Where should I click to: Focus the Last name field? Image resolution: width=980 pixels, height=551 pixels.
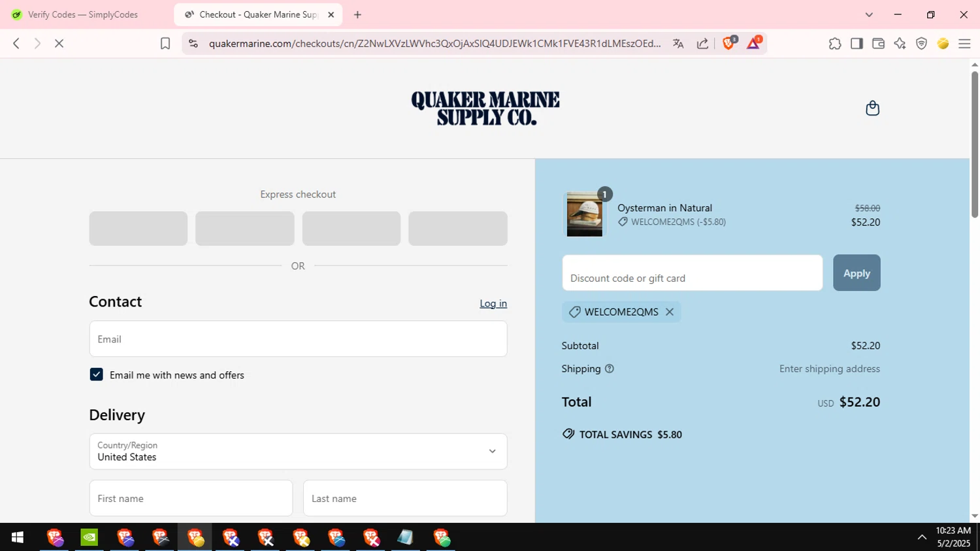[405, 498]
